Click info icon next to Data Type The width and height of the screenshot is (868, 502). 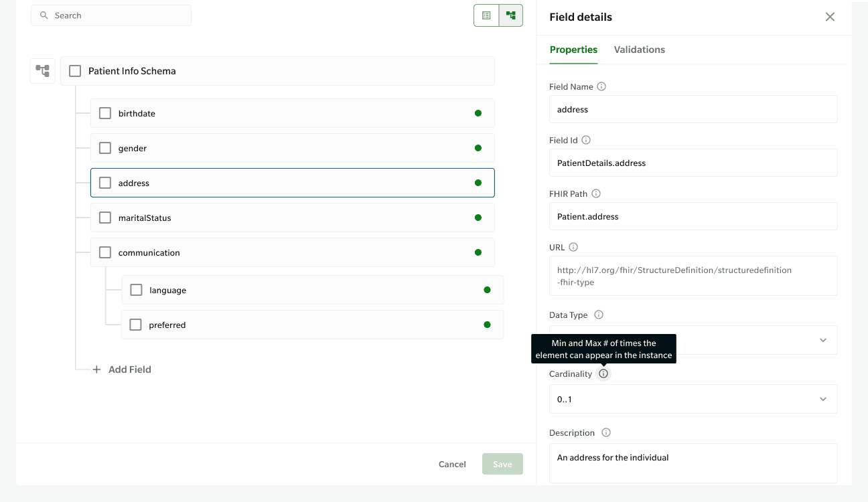click(599, 315)
